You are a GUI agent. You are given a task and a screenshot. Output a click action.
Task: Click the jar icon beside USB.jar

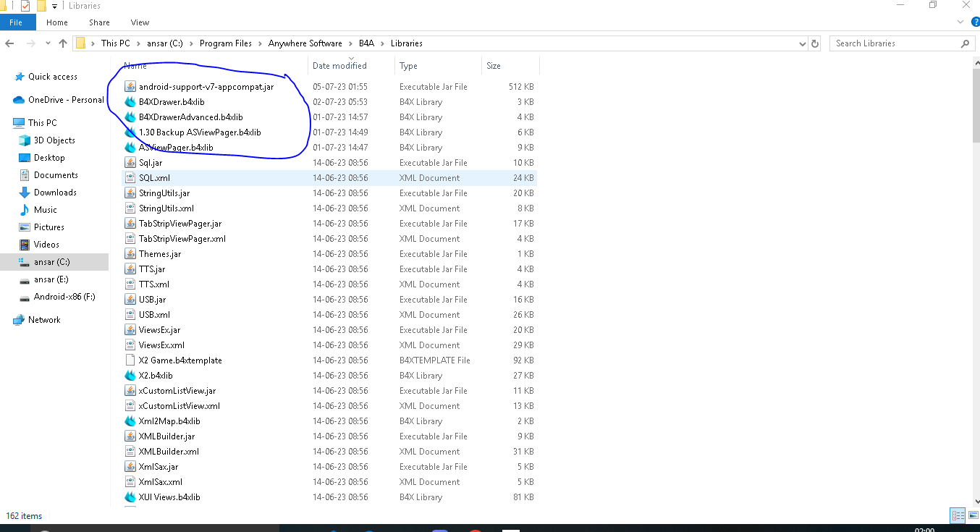(130, 300)
